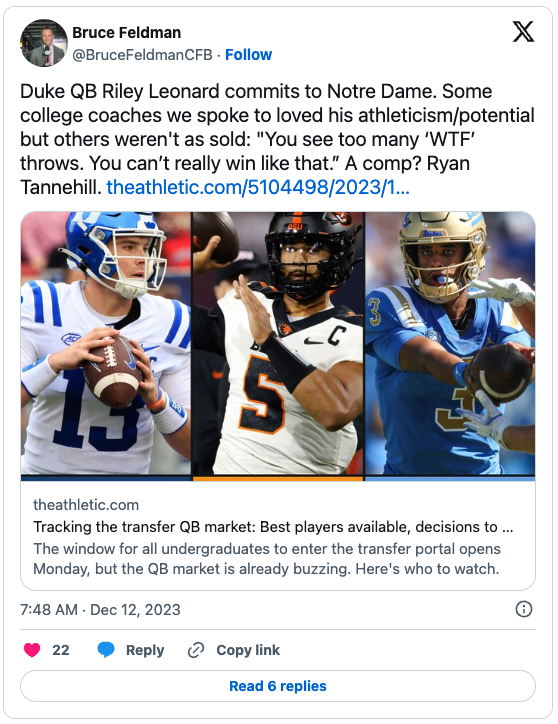Open the 7:48 AM Dec 12, 2023 timestamp
558x724 pixels.
click(100, 609)
